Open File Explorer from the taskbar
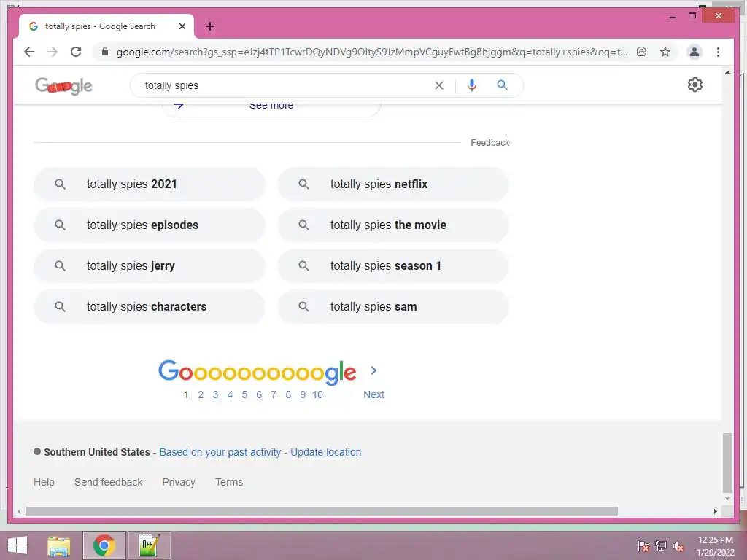The width and height of the screenshot is (747, 560). click(x=59, y=545)
